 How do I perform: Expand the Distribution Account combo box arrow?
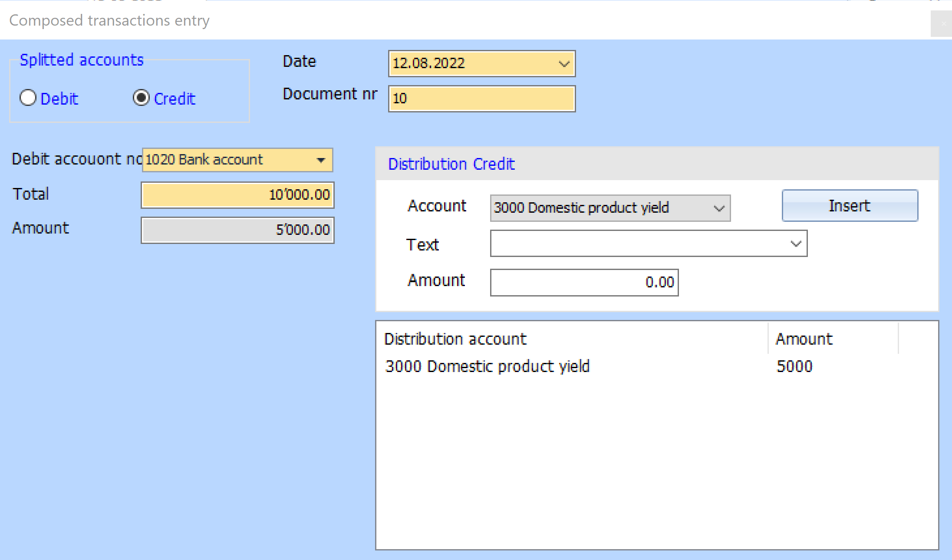(x=719, y=208)
